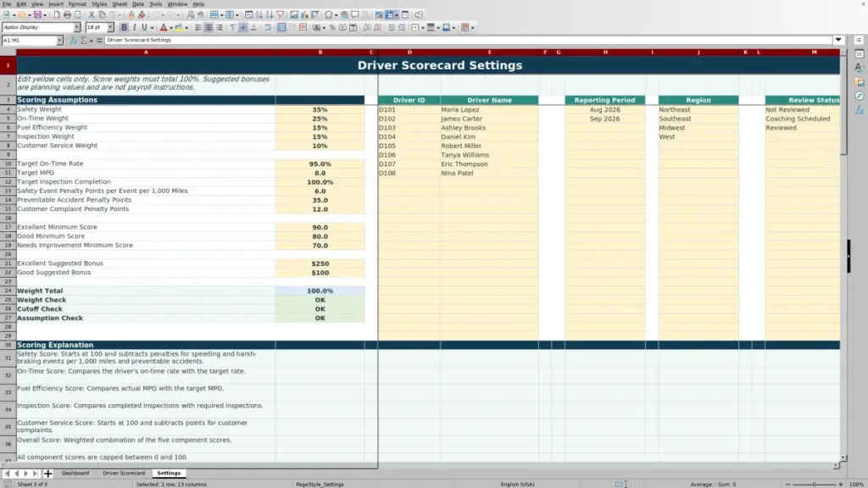Open sidebar Gallery icon

click(860, 82)
